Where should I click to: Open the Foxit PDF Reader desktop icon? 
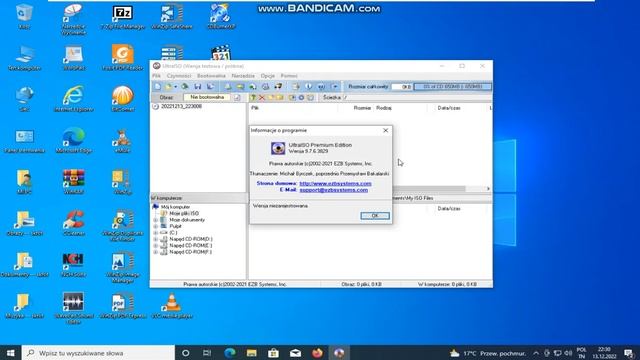pyautogui.click(x=122, y=58)
